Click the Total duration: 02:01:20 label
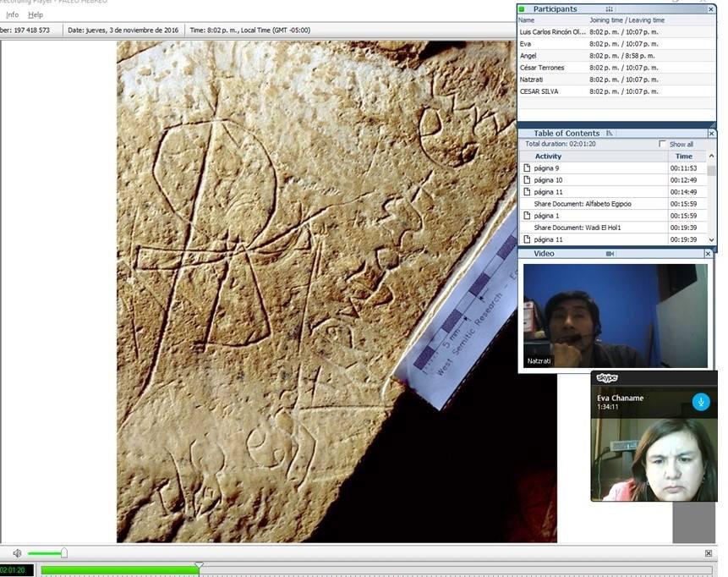728x577 pixels. (x=561, y=144)
